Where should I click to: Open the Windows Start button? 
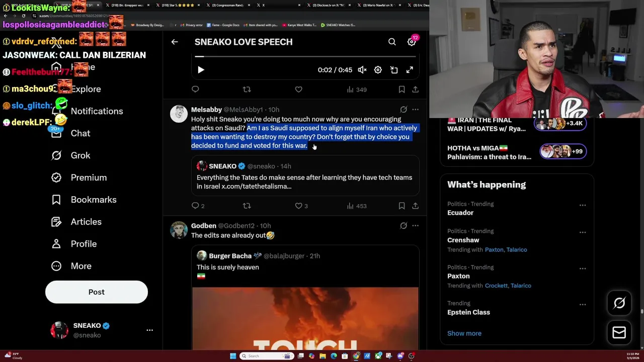pos(233,356)
